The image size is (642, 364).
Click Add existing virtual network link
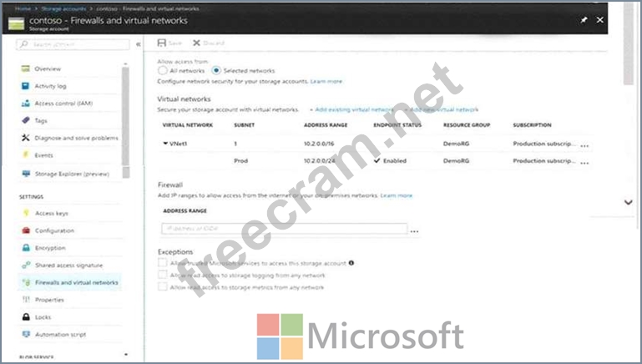(x=352, y=109)
